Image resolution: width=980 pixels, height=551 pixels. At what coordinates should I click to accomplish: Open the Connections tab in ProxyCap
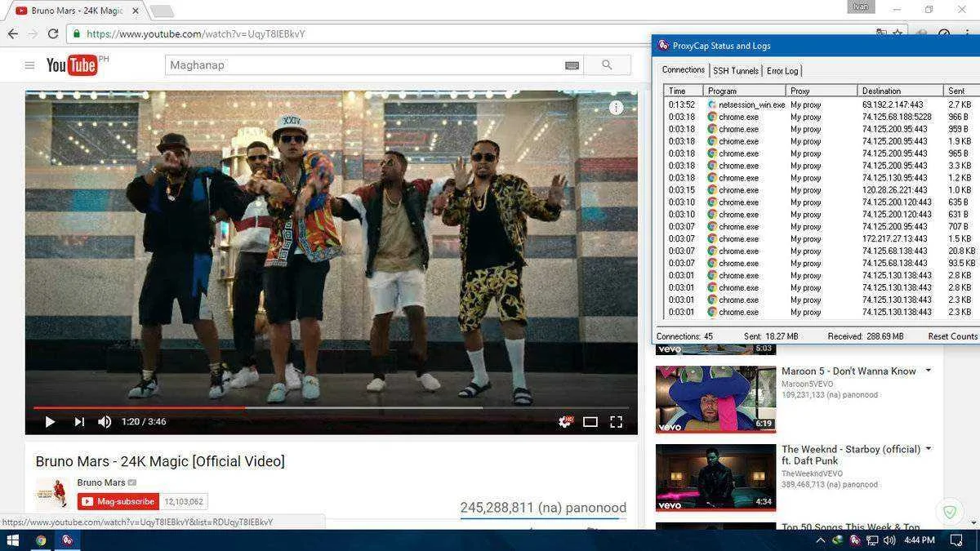[x=684, y=69]
